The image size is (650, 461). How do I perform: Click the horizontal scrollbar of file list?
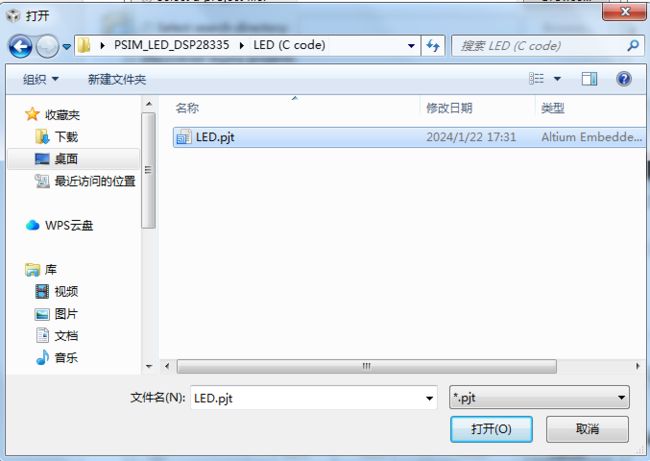[x=366, y=366]
